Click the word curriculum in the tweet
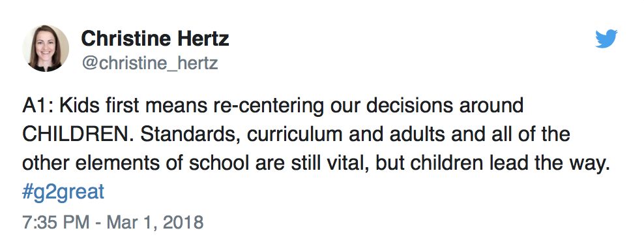 [294, 135]
